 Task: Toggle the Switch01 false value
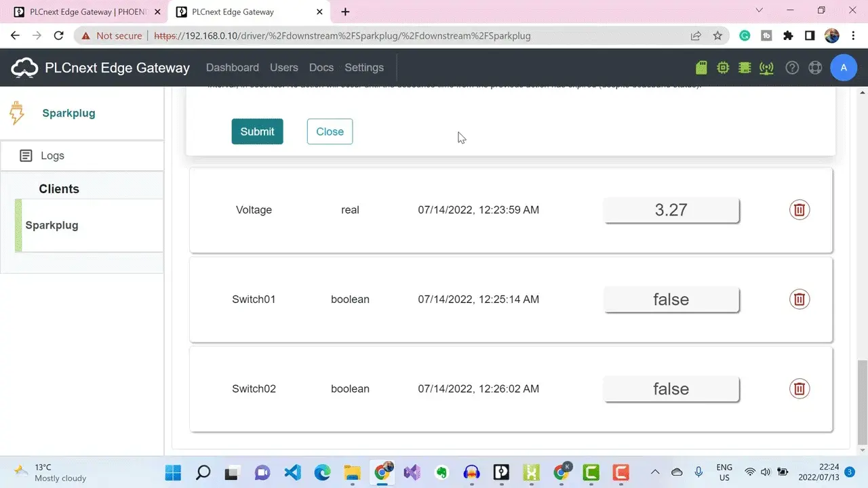671,300
